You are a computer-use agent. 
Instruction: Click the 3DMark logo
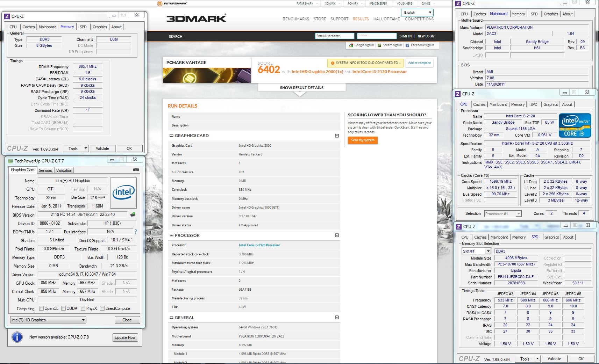pos(196,18)
